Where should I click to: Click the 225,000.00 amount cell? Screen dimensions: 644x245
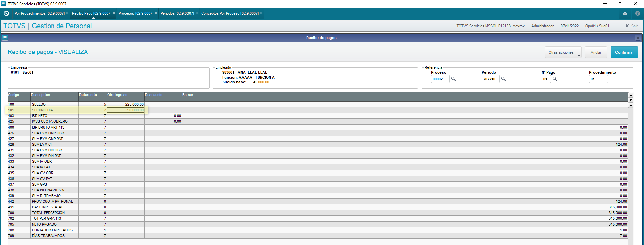(x=125, y=104)
